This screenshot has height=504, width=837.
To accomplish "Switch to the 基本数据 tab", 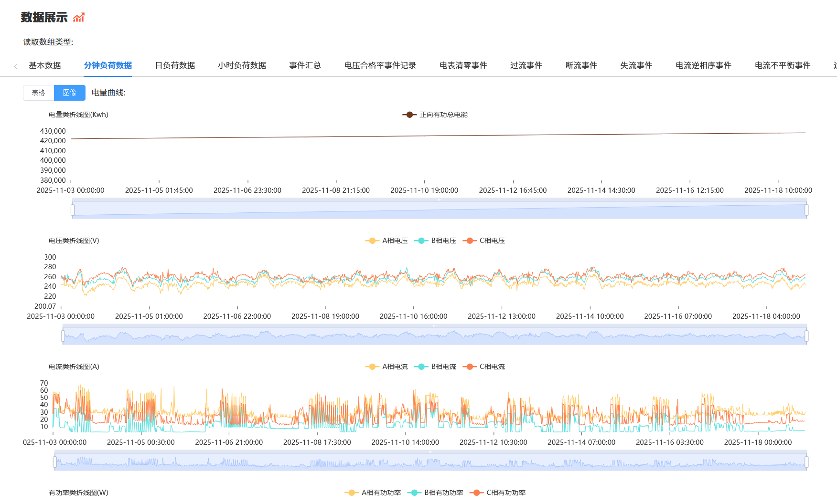I will point(45,65).
